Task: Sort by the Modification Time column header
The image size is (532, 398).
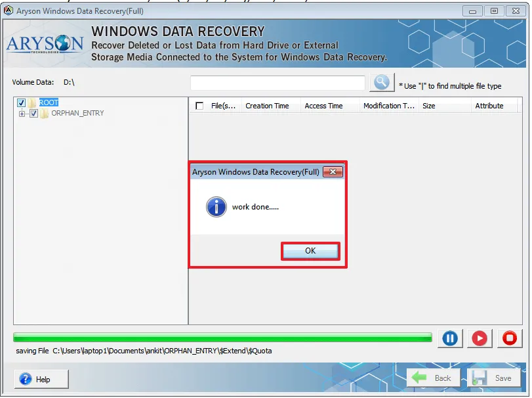Action: click(x=389, y=106)
